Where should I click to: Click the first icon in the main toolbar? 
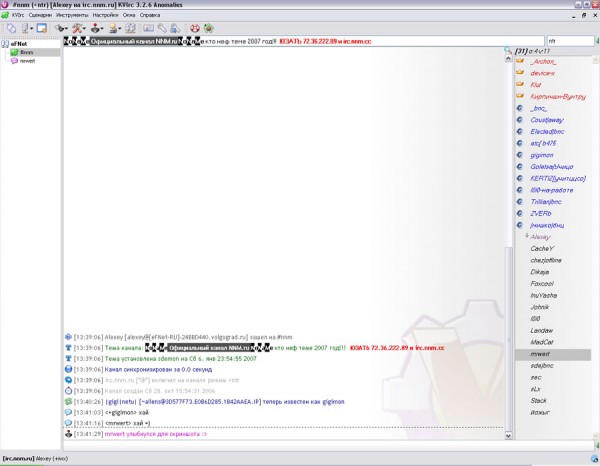(x=10, y=28)
